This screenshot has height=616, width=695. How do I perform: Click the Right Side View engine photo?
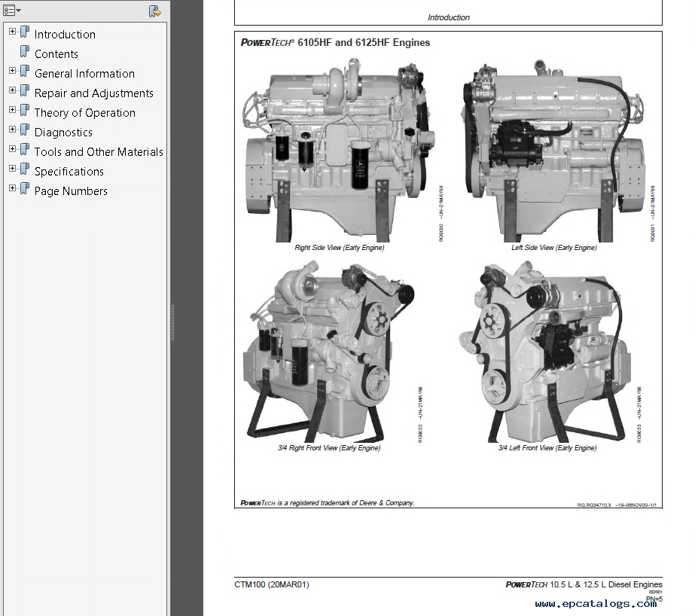point(339,150)
